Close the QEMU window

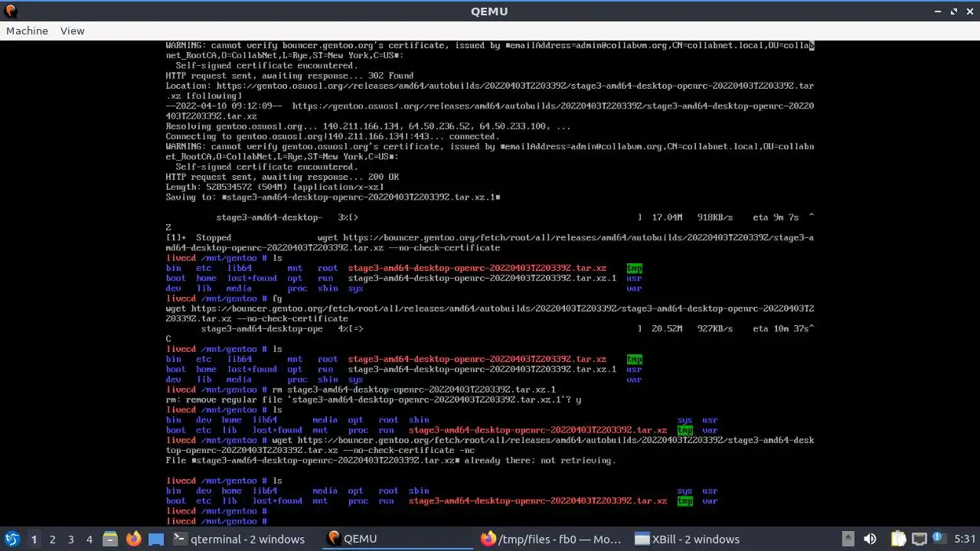(969, 11)
